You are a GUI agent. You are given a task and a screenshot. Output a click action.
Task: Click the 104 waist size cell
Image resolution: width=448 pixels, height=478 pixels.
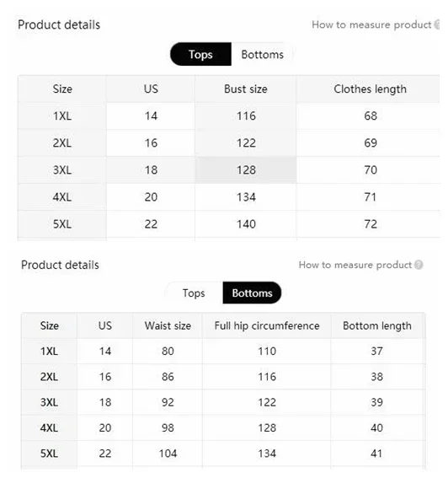click(x=168, y=454)
